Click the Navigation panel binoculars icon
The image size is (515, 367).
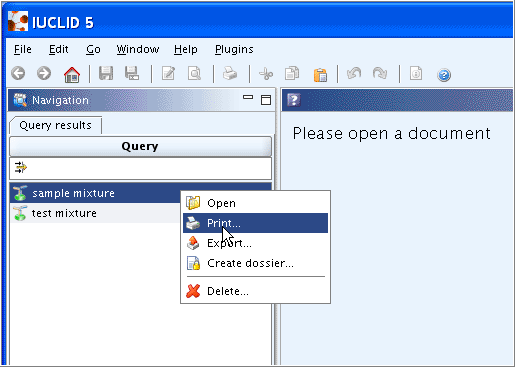[20, 100]
